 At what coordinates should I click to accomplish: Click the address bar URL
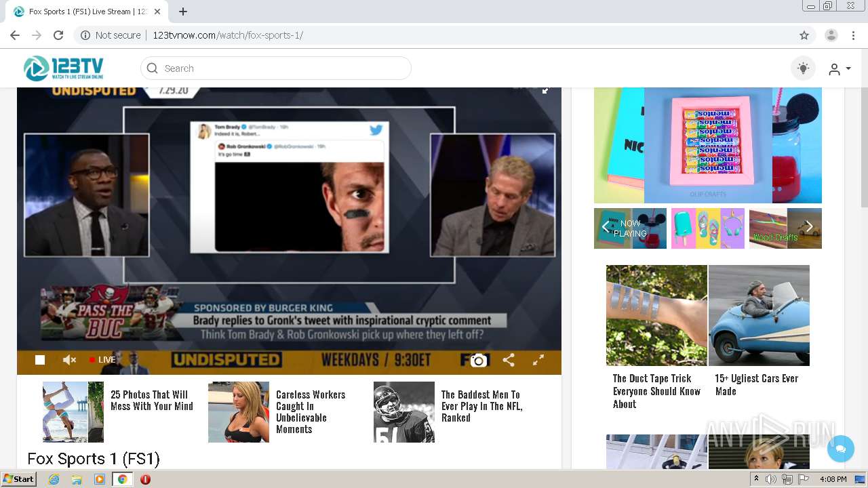[x=228, y=35]
